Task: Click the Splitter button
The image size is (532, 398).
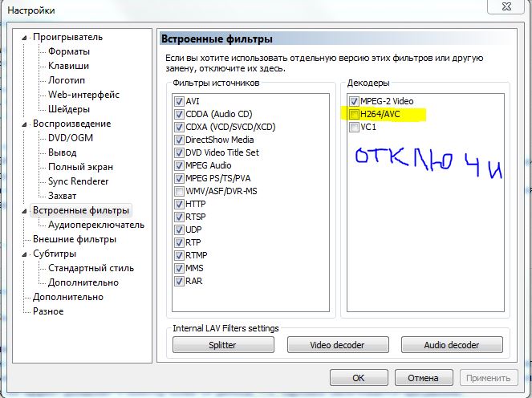Action: [222, 345]
